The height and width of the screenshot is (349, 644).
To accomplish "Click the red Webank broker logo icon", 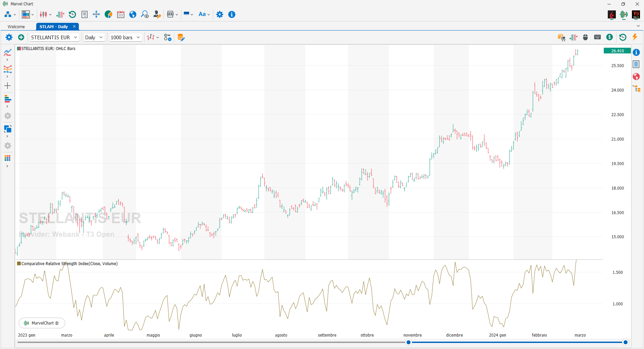I will coord(612,14).
